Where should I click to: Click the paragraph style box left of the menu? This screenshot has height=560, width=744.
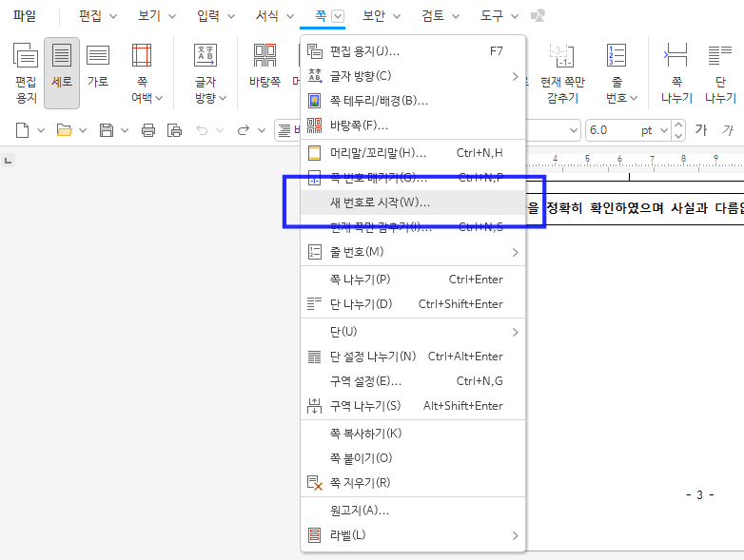coord(287,130)
